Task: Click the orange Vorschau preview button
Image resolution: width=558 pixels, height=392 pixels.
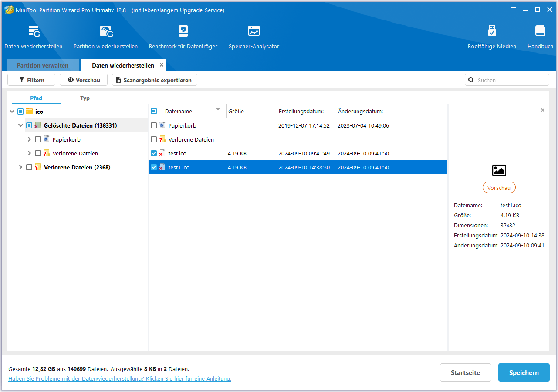Action: pos(499,188)
